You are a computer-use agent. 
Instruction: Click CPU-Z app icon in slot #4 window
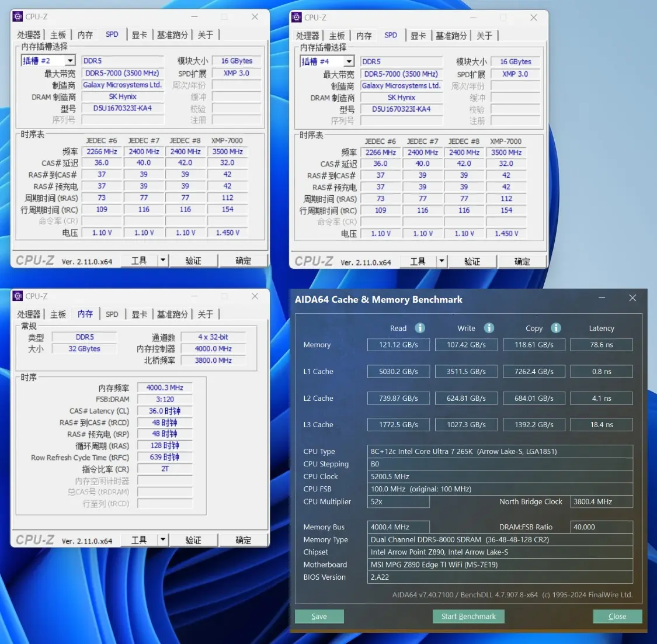click(x=297, y=17)
